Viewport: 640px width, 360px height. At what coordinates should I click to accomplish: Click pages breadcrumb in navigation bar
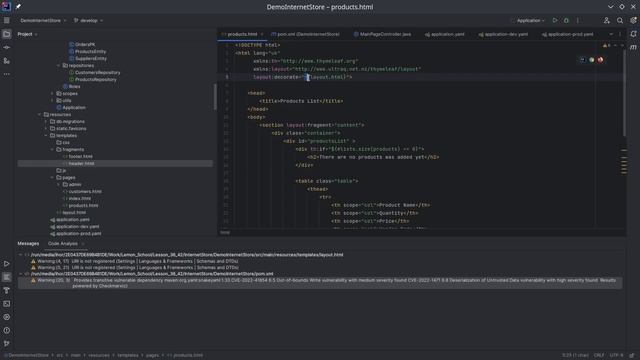152,356
